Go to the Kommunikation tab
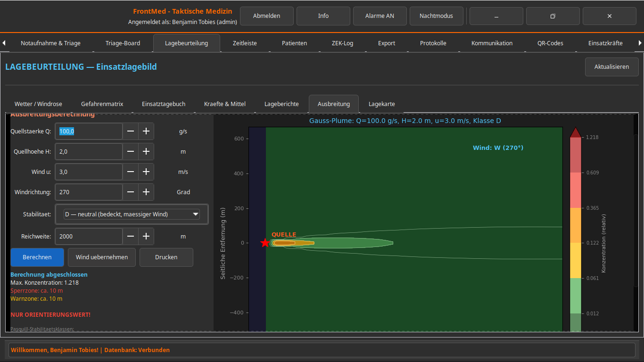Screen dimensions: 644x362 click(492, 43)
